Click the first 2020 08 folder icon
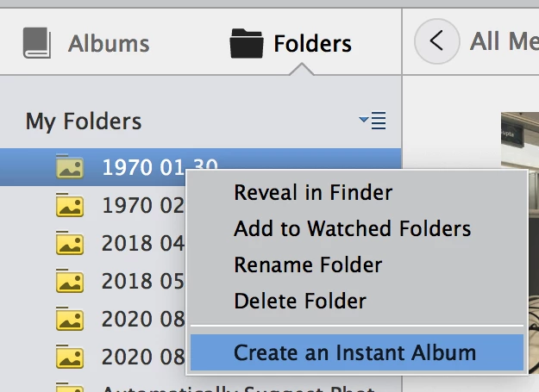Image resolution: width=539 pixels, height=392 pixels. tap(70, 318)
